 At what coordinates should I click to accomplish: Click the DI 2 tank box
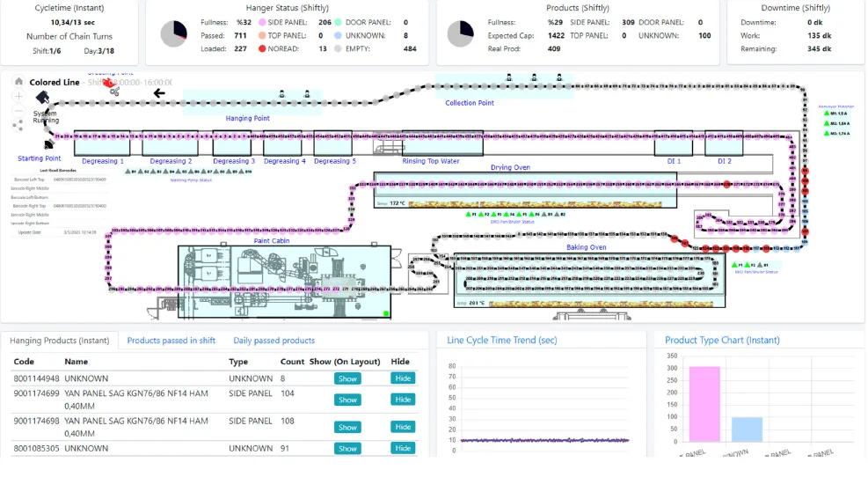click(724, 143)
